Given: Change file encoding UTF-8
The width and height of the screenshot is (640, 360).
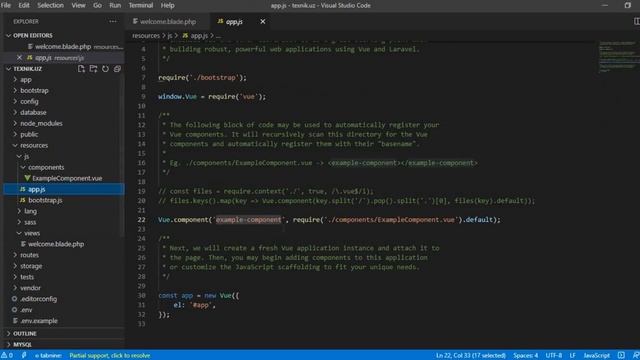Looking at the screenshot, I should tap(554, 356).
